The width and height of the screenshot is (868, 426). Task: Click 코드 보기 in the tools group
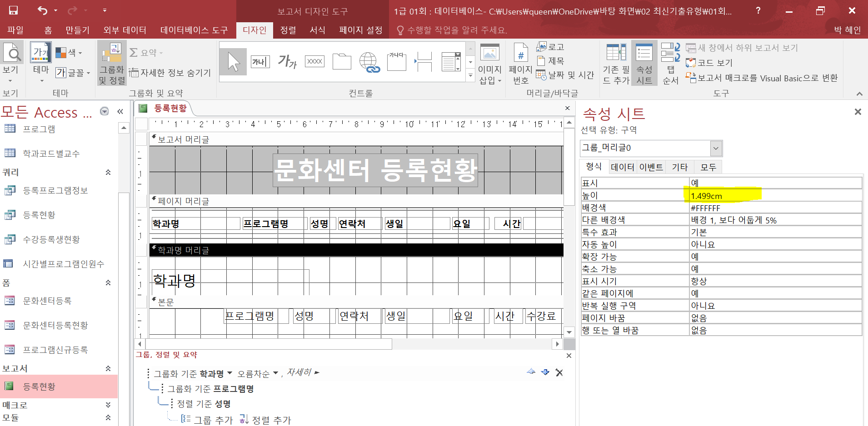pyautogui.click(x=709, y=63)
